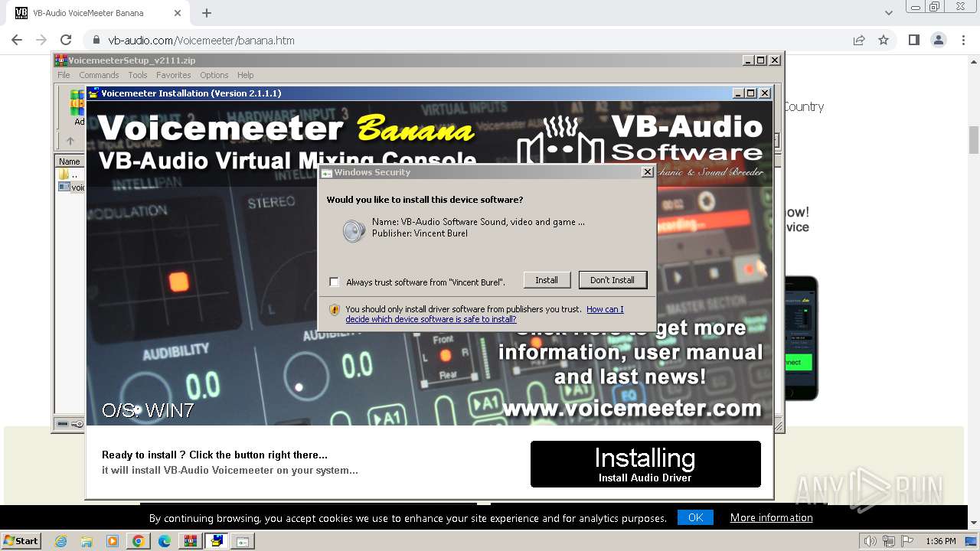The height and width of the screenshot is (551, 980).
Task: Switch to Windows Security taskbar item
Action: [243, 541]
